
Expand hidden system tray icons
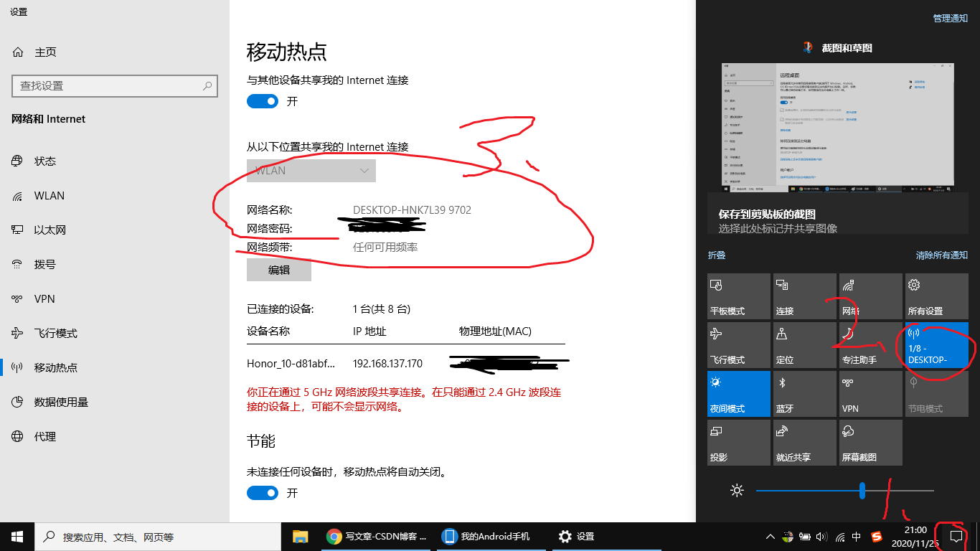(769, 536)
